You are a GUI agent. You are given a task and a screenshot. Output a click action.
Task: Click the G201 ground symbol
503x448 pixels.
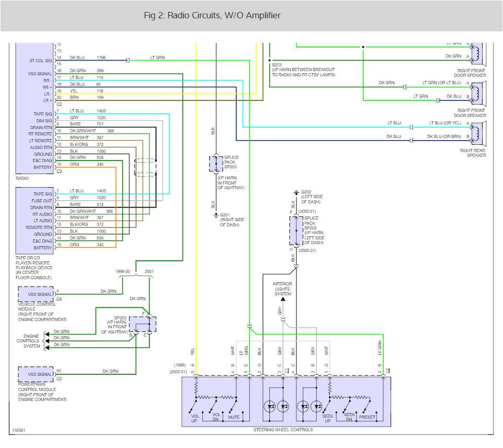point(216,214)
